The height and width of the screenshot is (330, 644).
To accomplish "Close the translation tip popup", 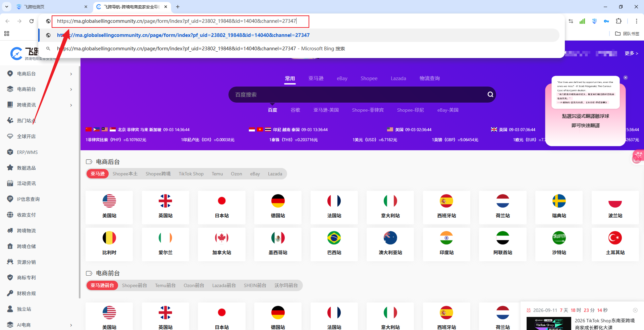I will coord(626,77).
